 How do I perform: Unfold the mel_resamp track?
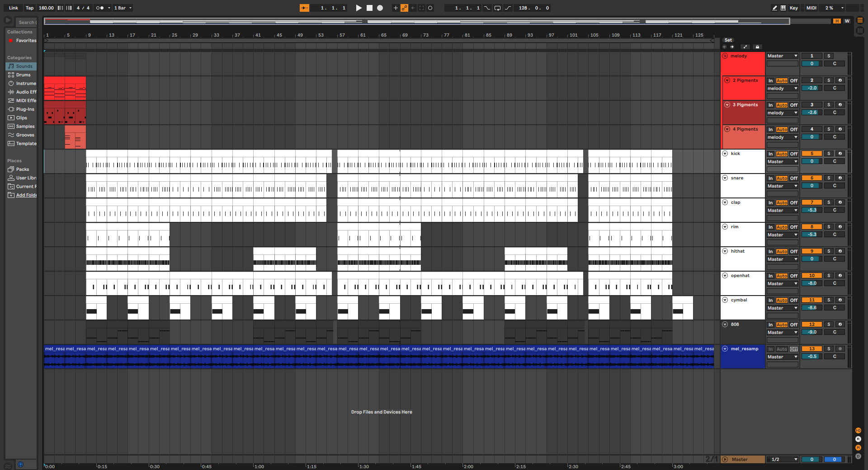tap(725, 349)
